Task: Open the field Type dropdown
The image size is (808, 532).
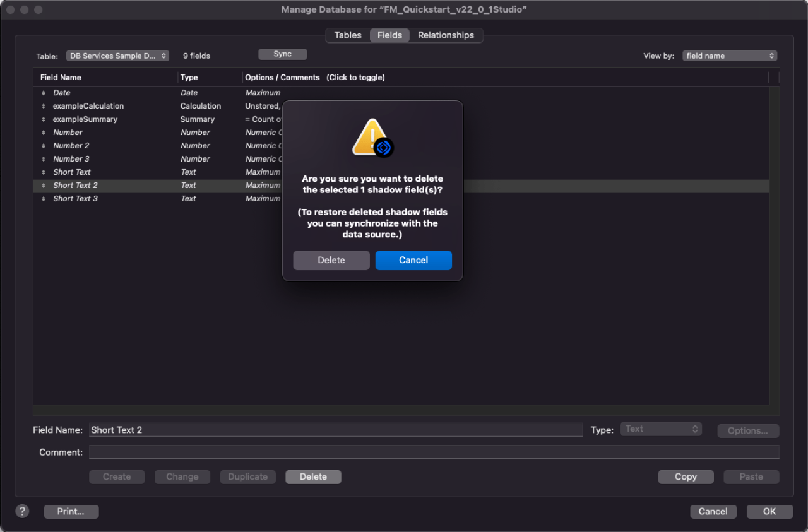Action: [661, 429]
